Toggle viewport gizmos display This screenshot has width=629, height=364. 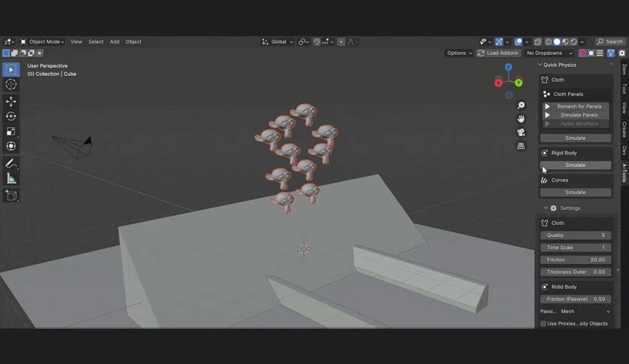click(x=499, y=41)
